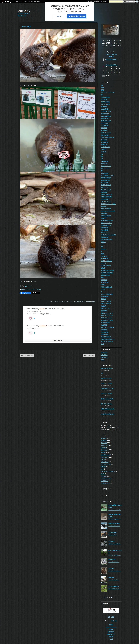
Task: Share the post on Facebook
Action: [x=25, y=293]
